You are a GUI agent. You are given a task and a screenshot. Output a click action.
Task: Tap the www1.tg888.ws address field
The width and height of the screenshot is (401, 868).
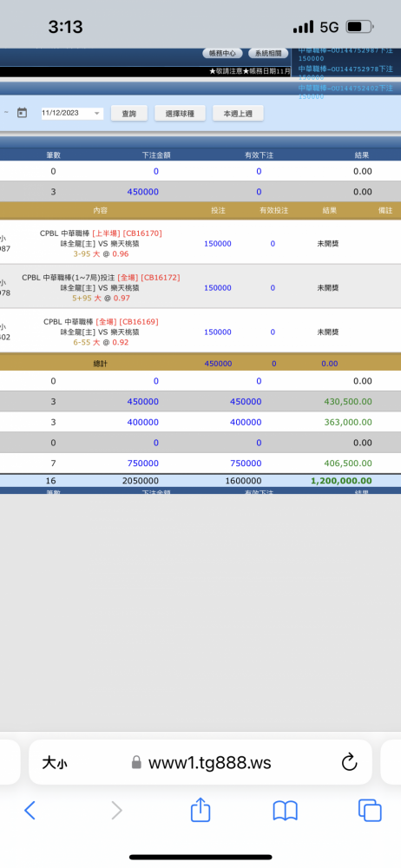[x=200, y=762]
